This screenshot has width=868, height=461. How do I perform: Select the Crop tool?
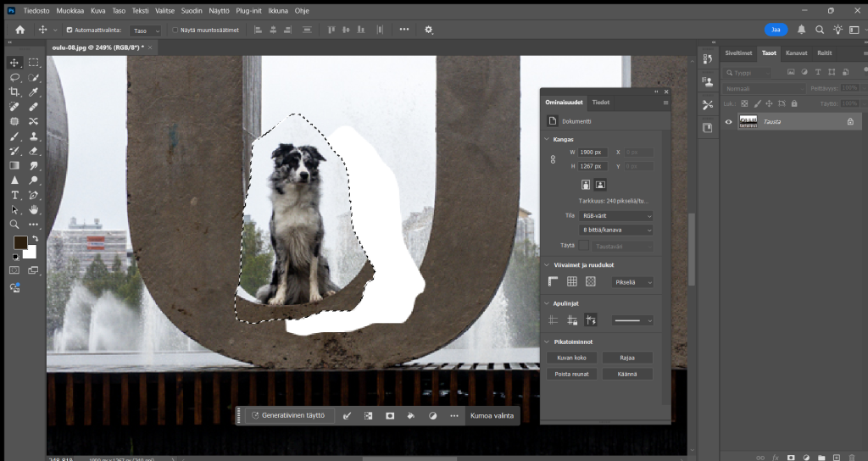tap(14, 92)
